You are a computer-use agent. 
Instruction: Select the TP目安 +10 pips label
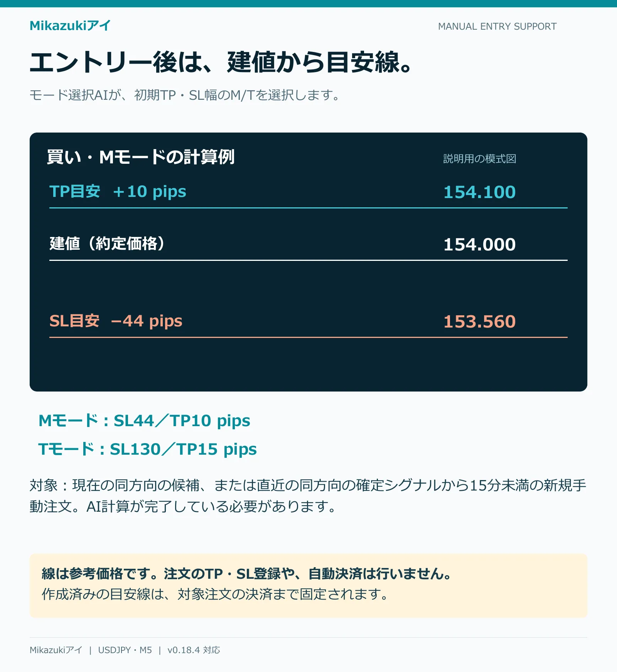(118, 192)
